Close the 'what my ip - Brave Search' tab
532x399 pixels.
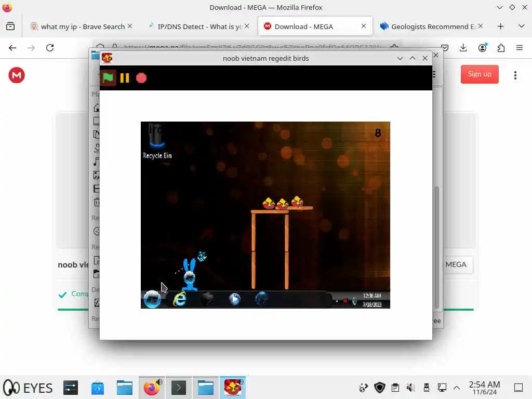[x=130, y=26]
